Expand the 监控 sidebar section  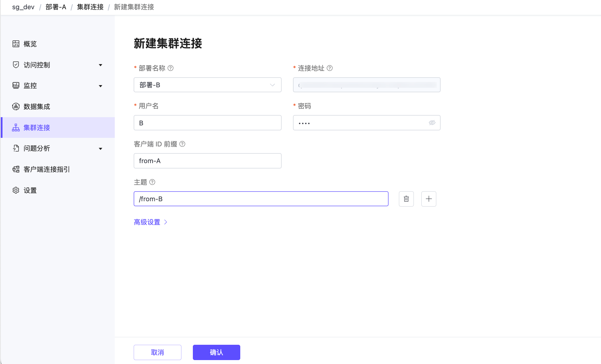point(101,86)
